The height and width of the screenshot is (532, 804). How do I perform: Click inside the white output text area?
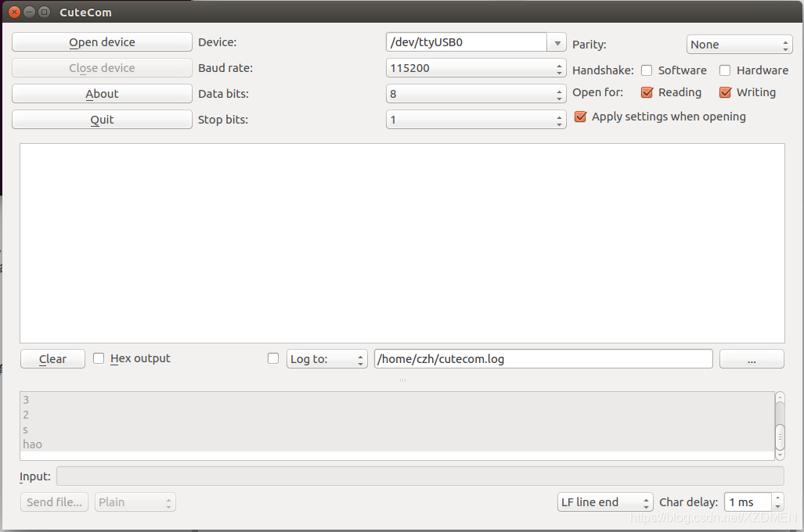[402, 243]
